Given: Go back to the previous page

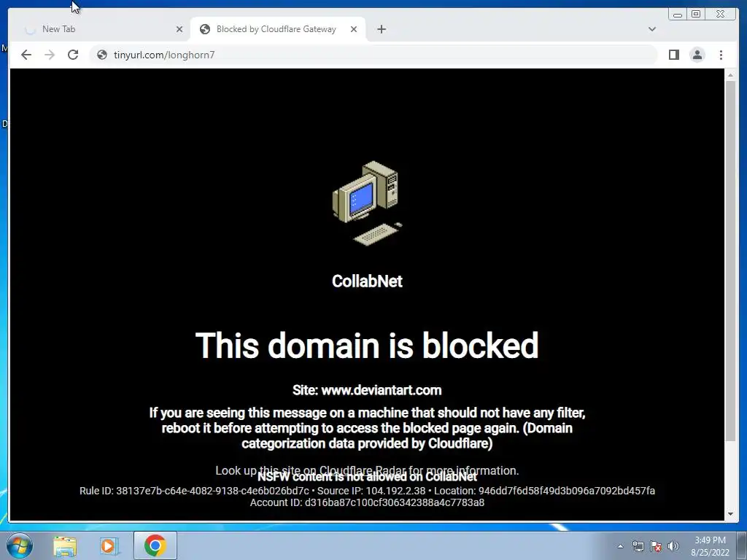Looking at the screenshot, I should pyautogui.click(x=26, y=55).
